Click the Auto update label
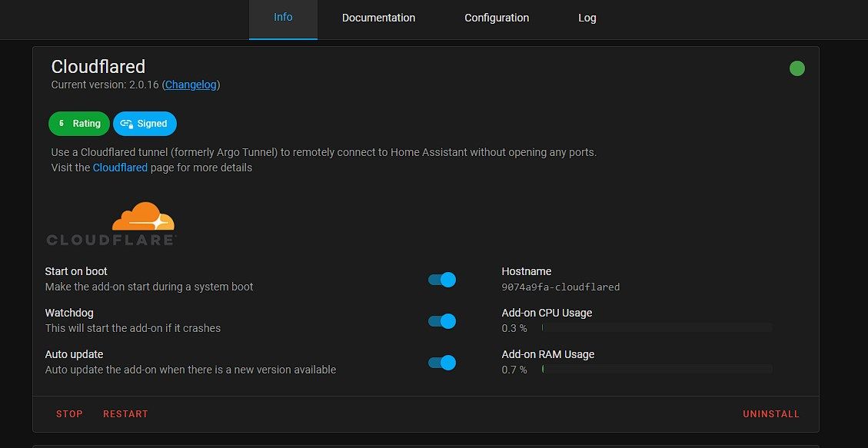The image size is (868, 448). pyautogui.click(x=74, y=354)
